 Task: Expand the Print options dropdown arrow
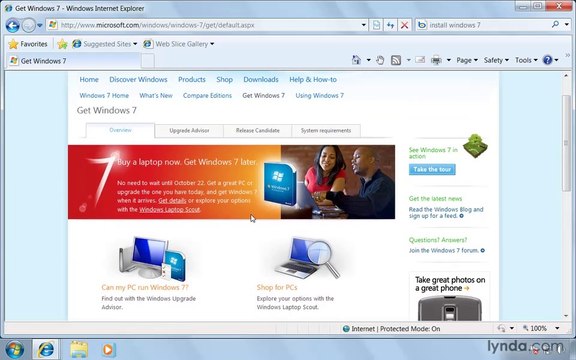[449, 60]
